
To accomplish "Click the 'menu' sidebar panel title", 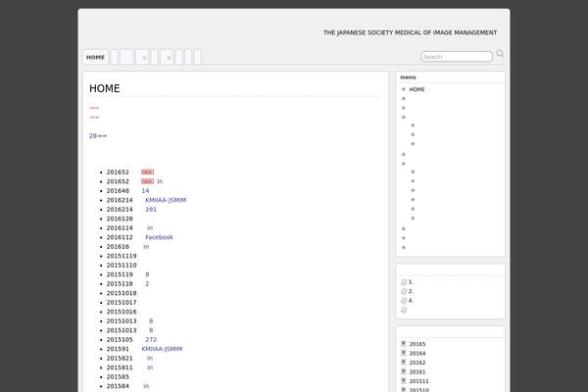I will click(408, 77).
